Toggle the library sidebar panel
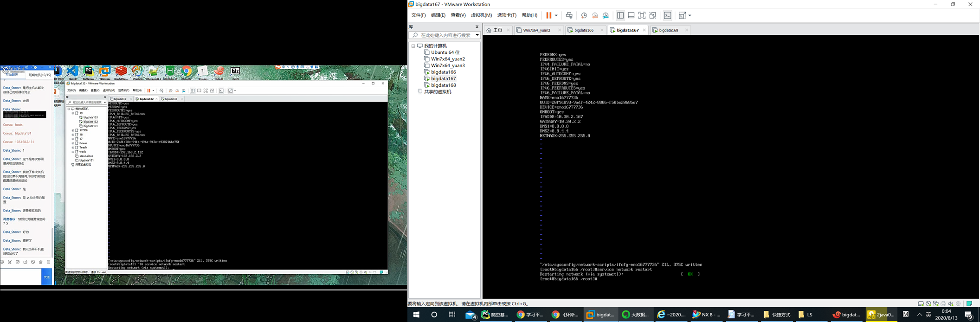Viewport: 980px width, 322px height. pyautogui.click(x=620, y=15)
